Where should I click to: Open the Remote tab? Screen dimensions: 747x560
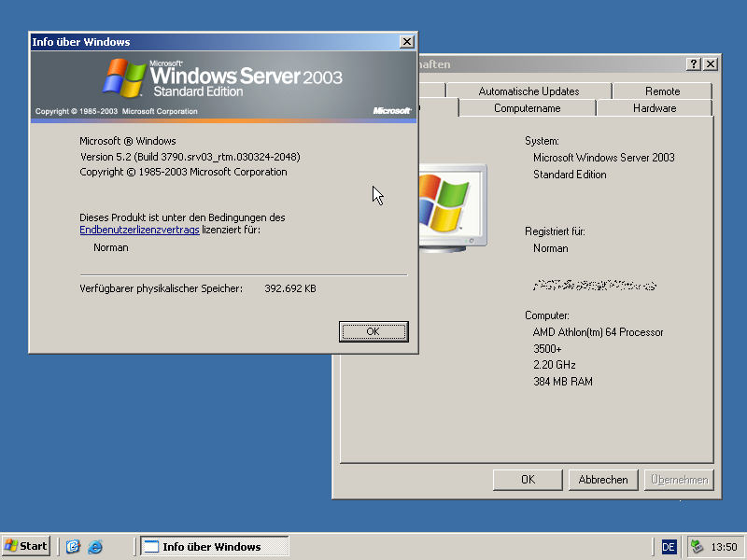(662, 91)
